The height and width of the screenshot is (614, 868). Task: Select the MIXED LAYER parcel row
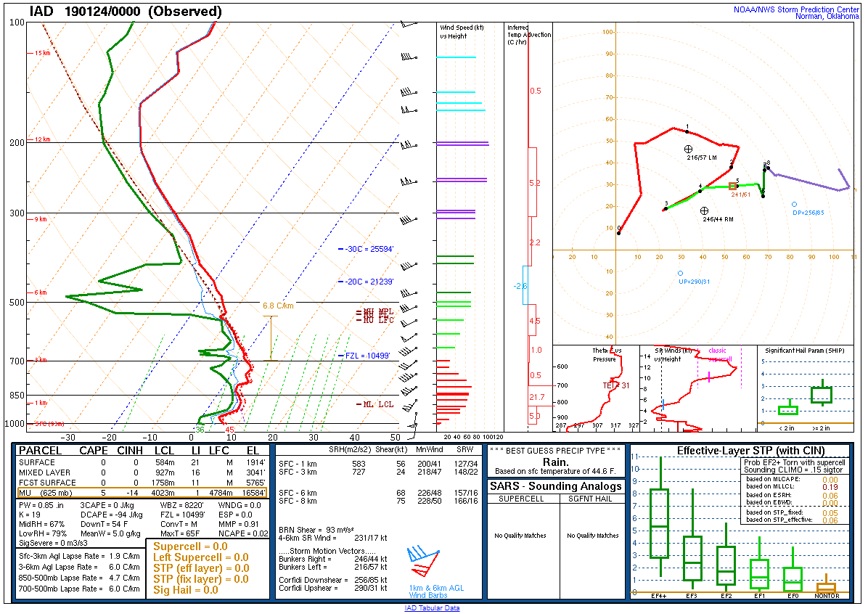(143, 472)
